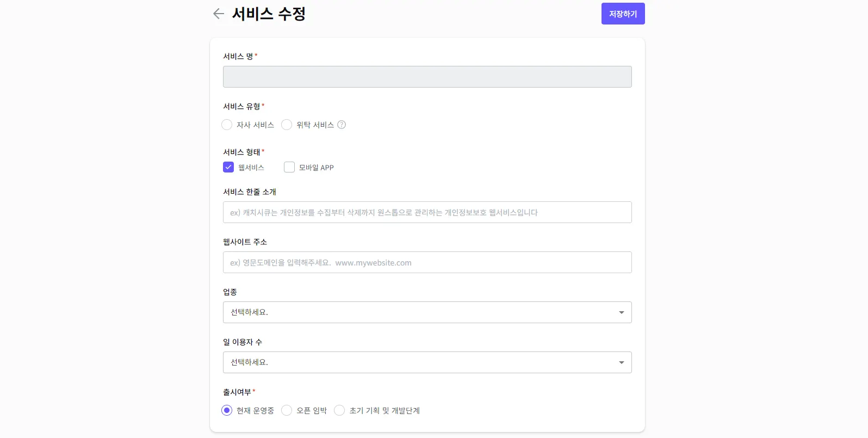
Task: Select 현재 운영중 launch status
Action: coord(227,410)
